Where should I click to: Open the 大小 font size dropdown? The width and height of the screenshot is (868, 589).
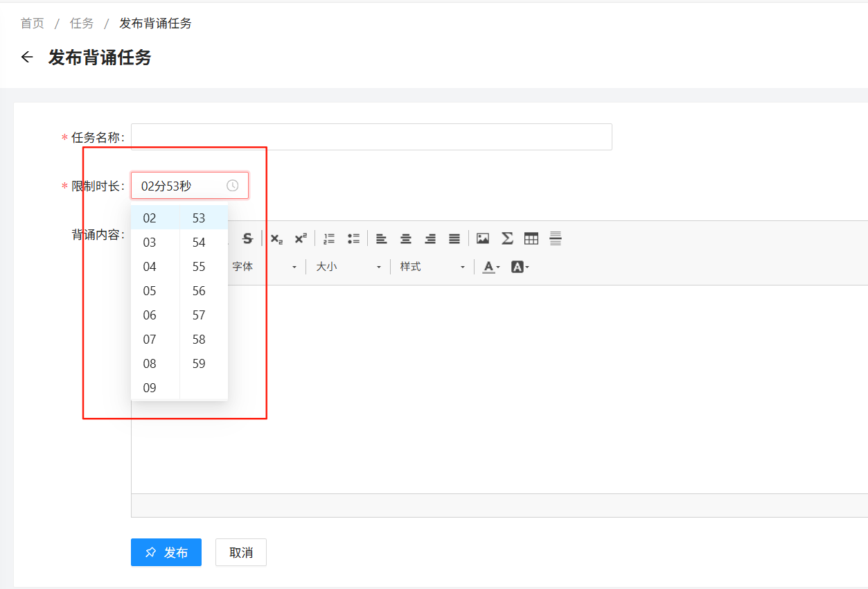click(348, 267)
